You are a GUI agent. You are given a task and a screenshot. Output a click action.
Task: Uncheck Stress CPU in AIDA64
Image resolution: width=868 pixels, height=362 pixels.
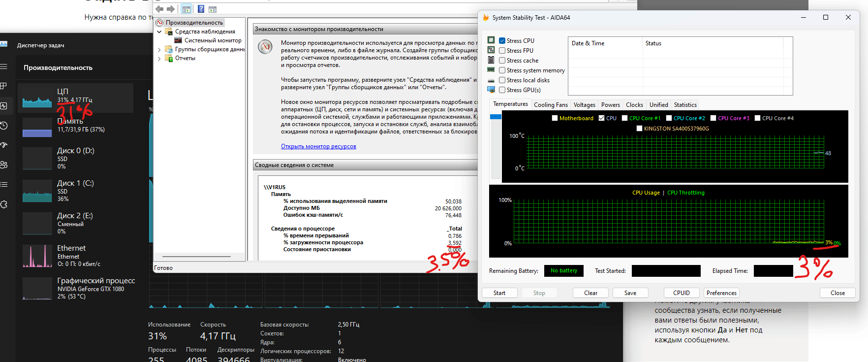(x=502, y=41)
